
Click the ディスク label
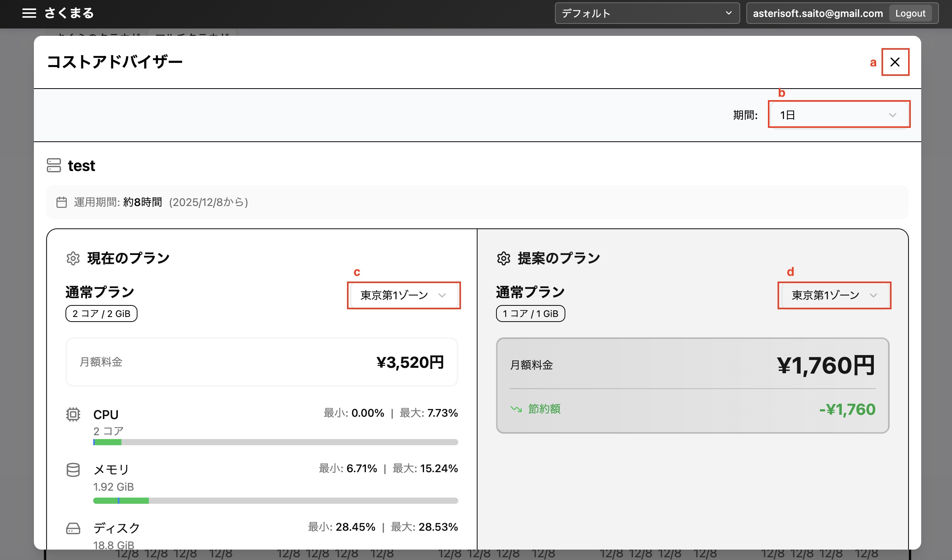click(117, 528)
